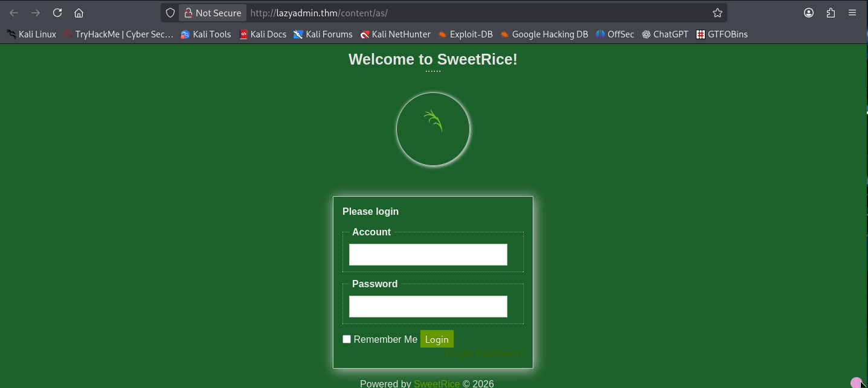Screen dimensions: 868x388
Task: Open the Kali Tools bookmark
Action: click(x=206, y=34)
